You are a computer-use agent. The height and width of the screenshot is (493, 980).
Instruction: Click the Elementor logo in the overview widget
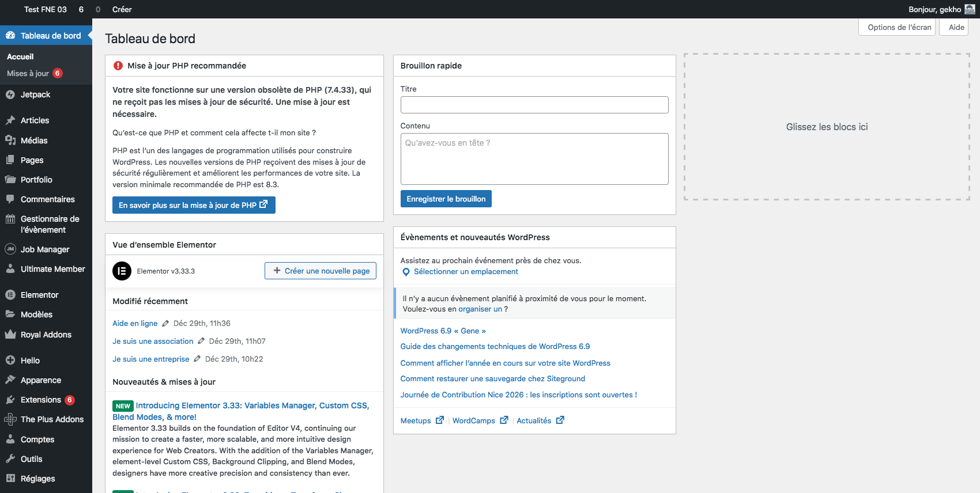(122, 271)
